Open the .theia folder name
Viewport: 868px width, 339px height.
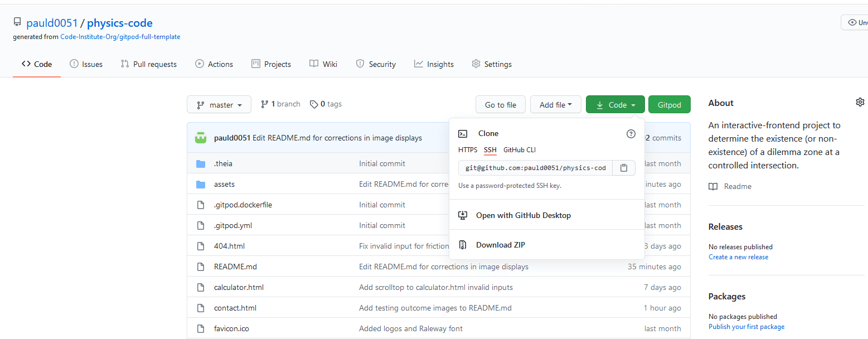click(x=223, y=164)
